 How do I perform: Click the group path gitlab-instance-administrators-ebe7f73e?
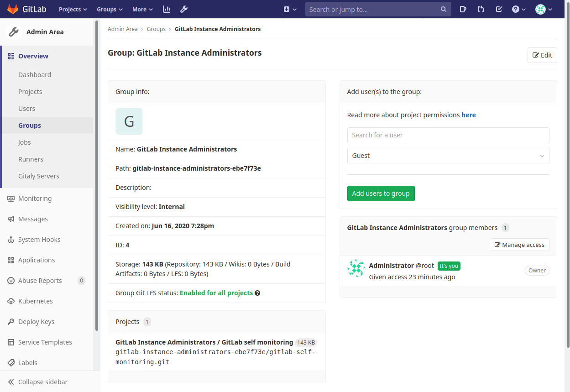pyautogui.click(x=197, y=168)
